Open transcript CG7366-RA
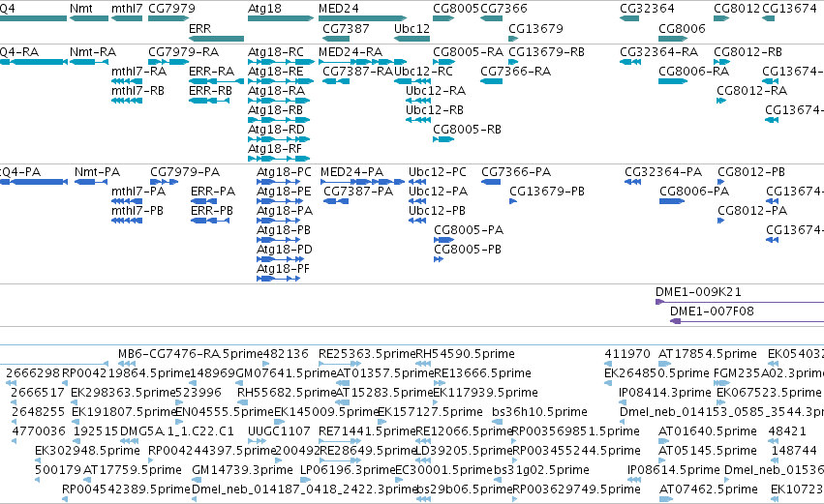This screenshot has width=824, height=504. pos(491,81)
